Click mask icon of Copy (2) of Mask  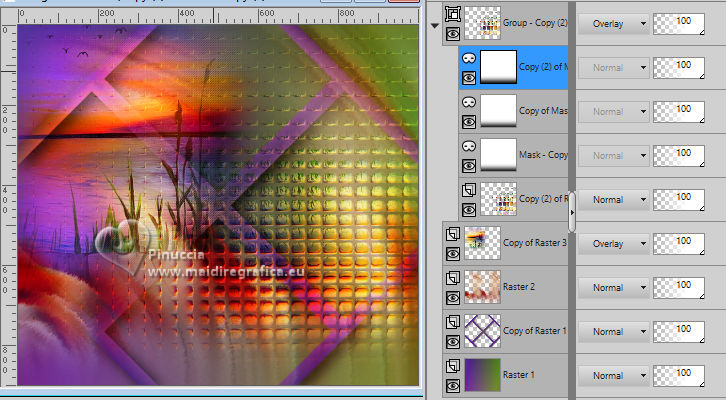point(469,58)
